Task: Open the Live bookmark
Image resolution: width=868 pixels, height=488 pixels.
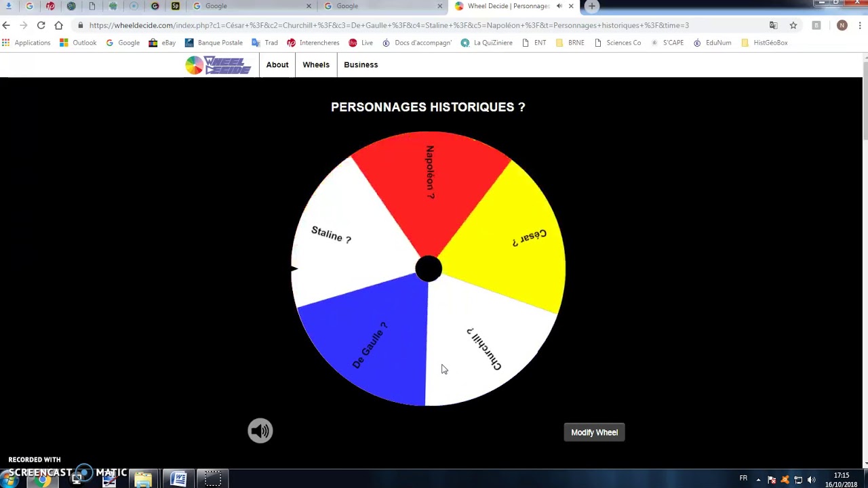Action: (361, 43)
